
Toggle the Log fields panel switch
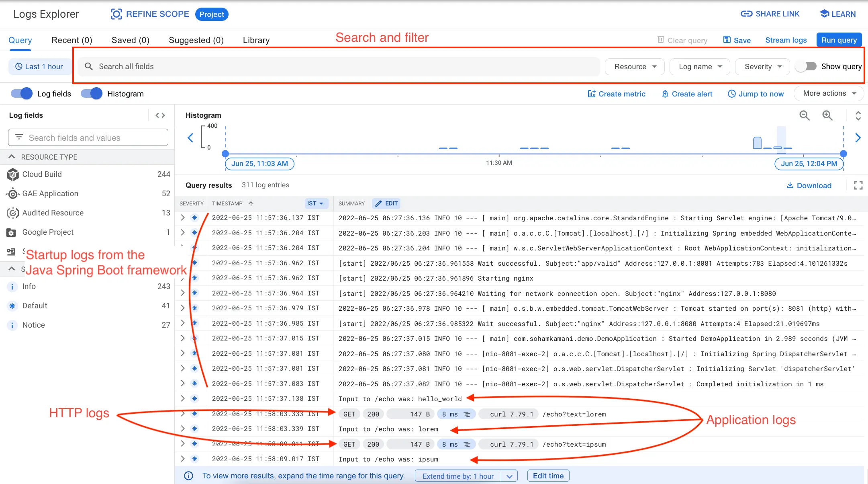point(21,93)
